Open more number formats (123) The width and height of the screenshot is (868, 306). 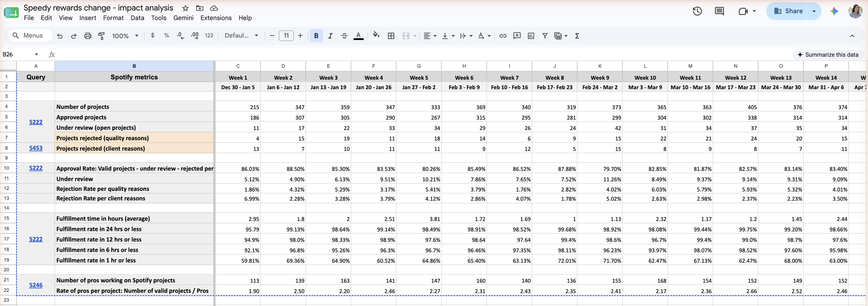pos(209,35)
